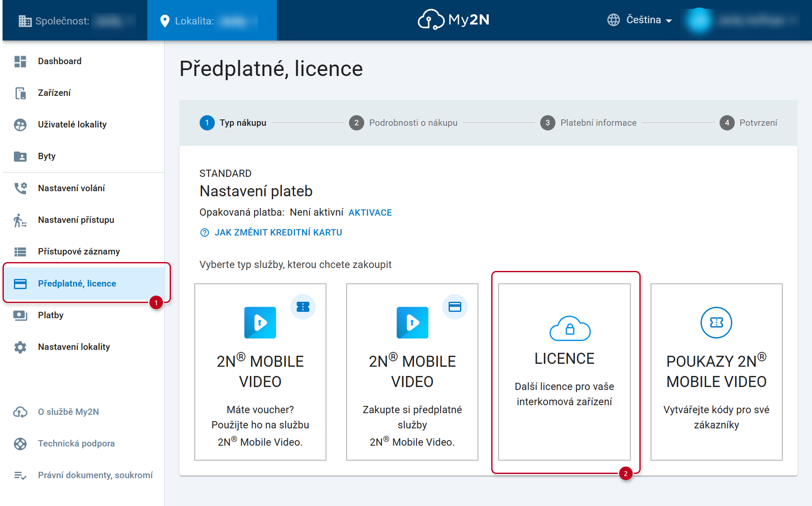Select the LICENCE service card
Viewport: 812px width, 506px height.
click(564, 372)
